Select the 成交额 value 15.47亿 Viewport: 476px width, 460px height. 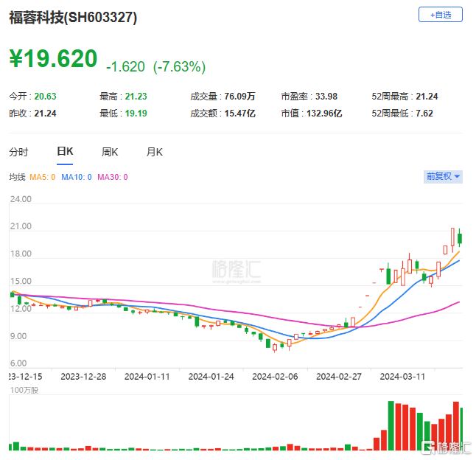pos(239,114)
